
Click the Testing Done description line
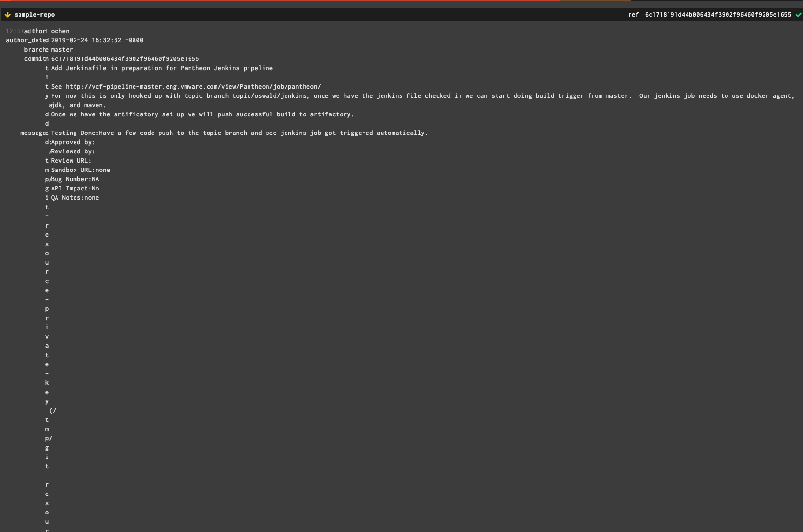point(239,133)
